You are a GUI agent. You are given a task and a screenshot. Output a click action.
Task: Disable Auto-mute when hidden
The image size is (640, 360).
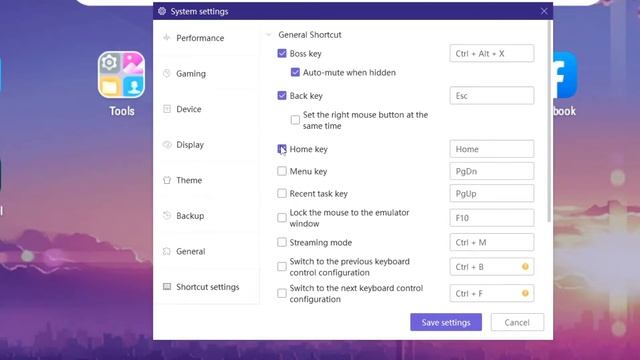point(295,72)
